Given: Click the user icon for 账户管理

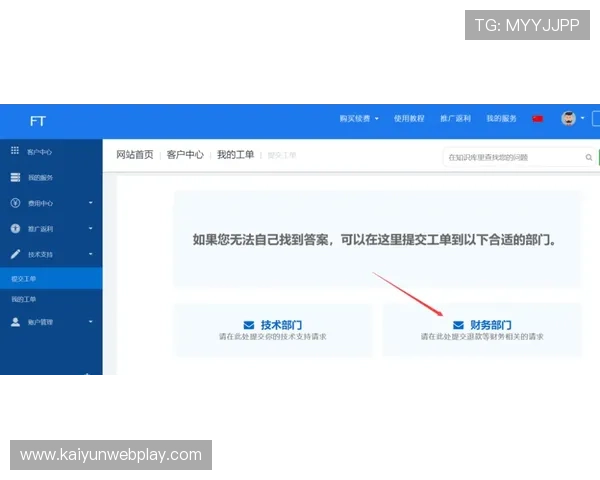Looking at the screenshot, I should [x=15, y=322].
